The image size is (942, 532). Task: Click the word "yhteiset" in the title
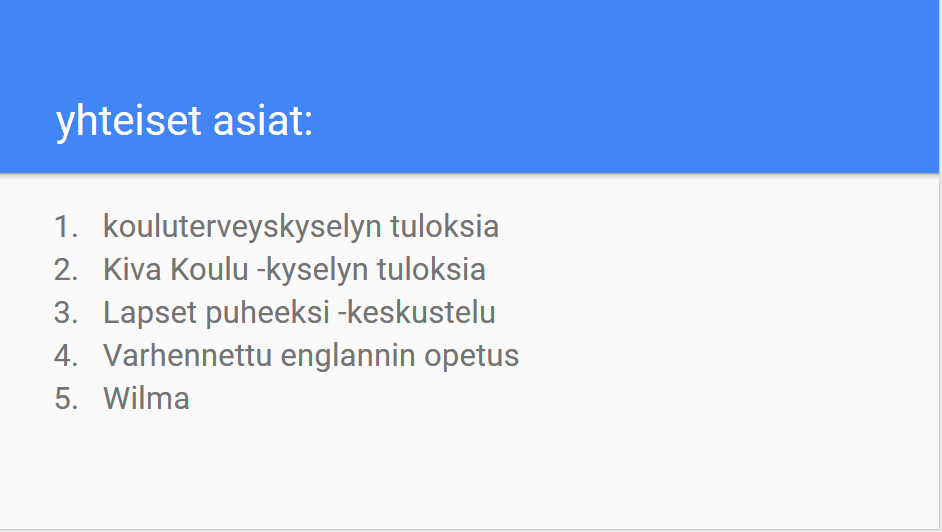129,122
